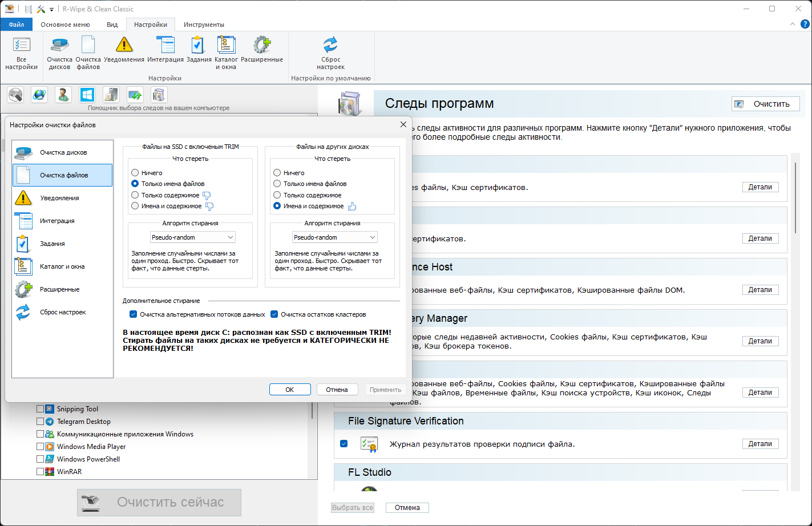This screenshot has width=812, height=526.
Task: Click the right panel vertical scrollbar
Action: [796, 197]
